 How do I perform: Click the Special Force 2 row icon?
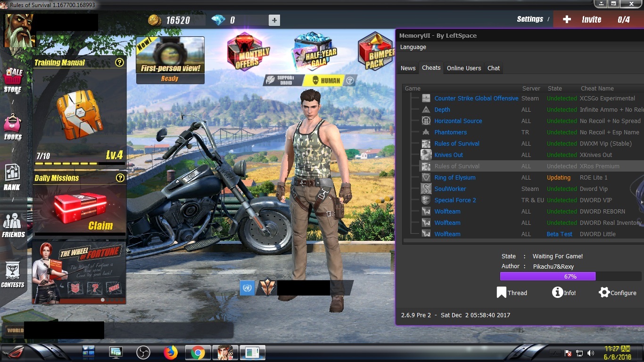(426, 200)
